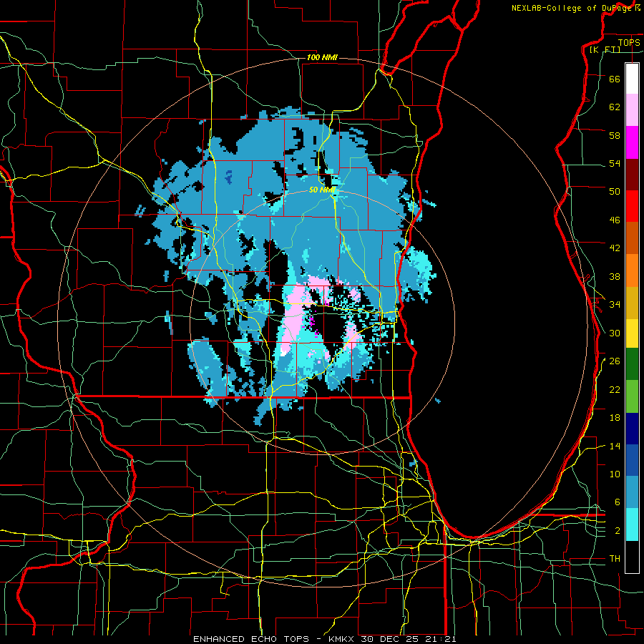644x644 pixels.
Task: Click the white 66 kft color swatch
Action: coord(632,79)
